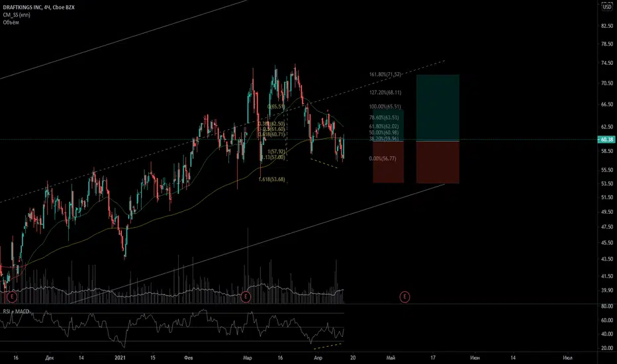This screenshot has width=617, height=364.
Task: Click the earnings E marker under the March candles
Action: (246, 296)
